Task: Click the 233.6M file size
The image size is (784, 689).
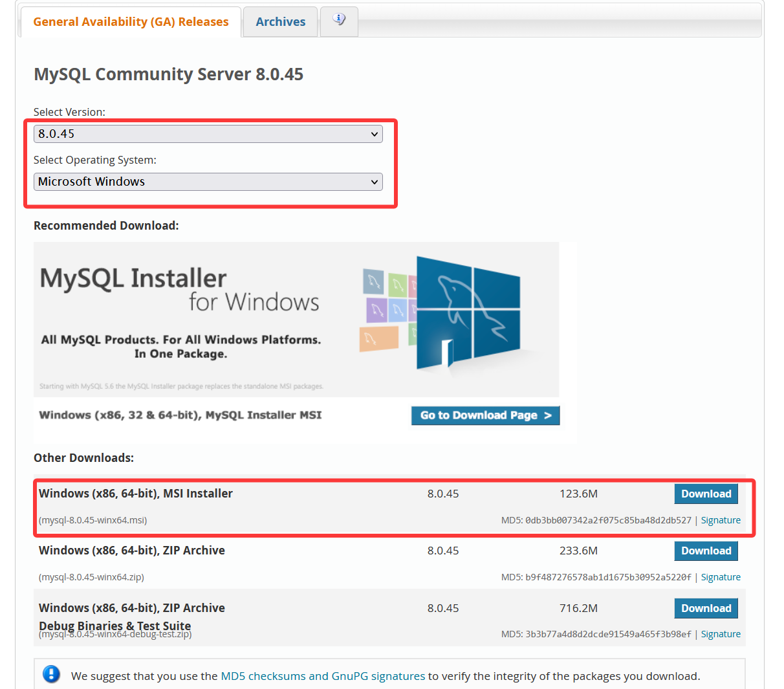Action: [578, 551]
